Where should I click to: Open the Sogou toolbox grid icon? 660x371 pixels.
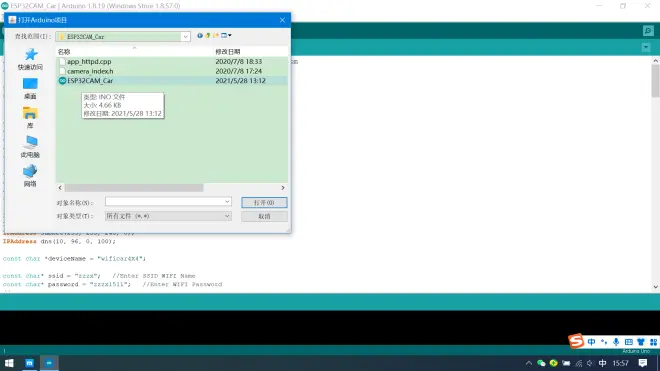(x=653, y=342)
